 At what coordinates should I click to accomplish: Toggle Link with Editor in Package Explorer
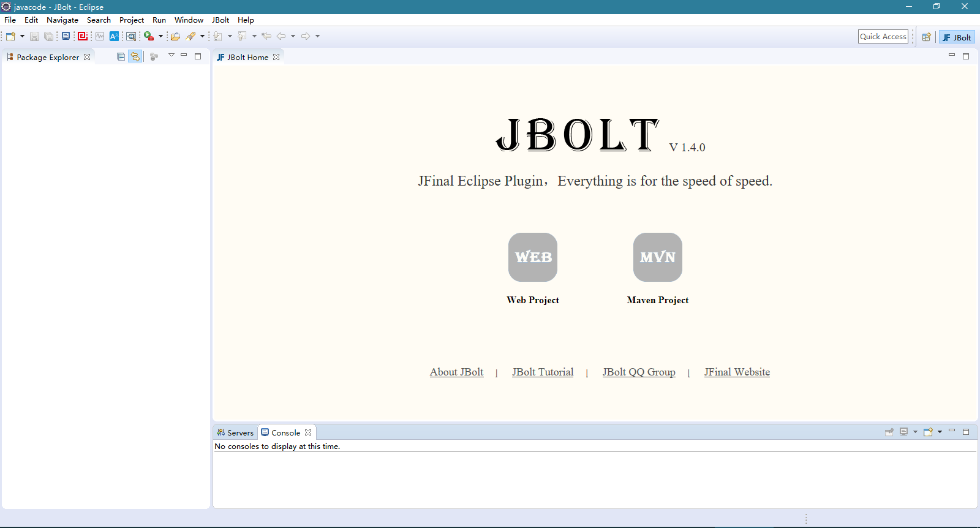click(135, 56)
